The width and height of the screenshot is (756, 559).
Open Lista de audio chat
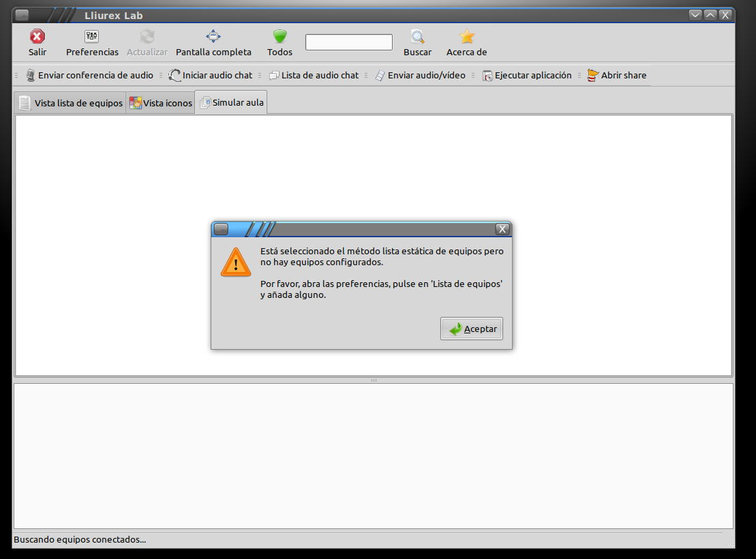coord(314,75)
